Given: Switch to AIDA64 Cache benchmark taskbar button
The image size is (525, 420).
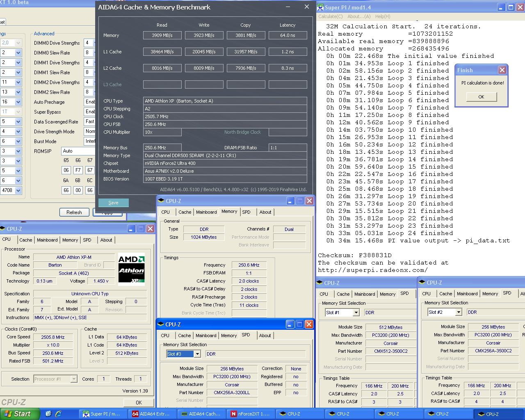Looking at the screenshot, I should coord(201,414).
